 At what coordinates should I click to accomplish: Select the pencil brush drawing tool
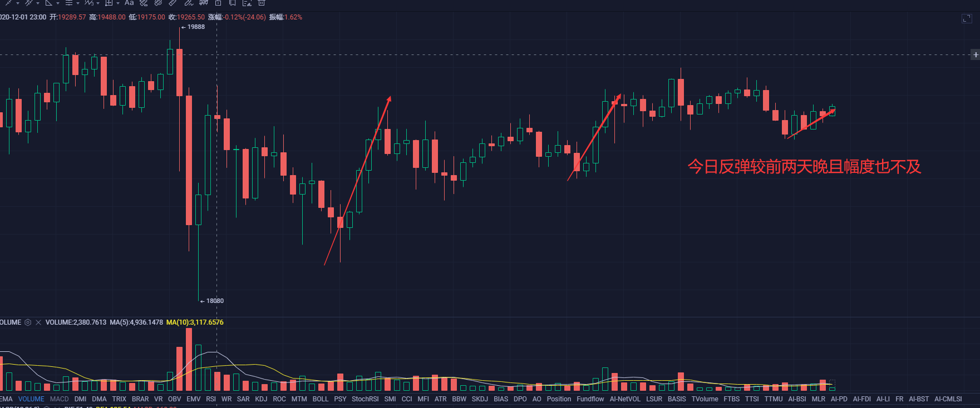point(189,3)
